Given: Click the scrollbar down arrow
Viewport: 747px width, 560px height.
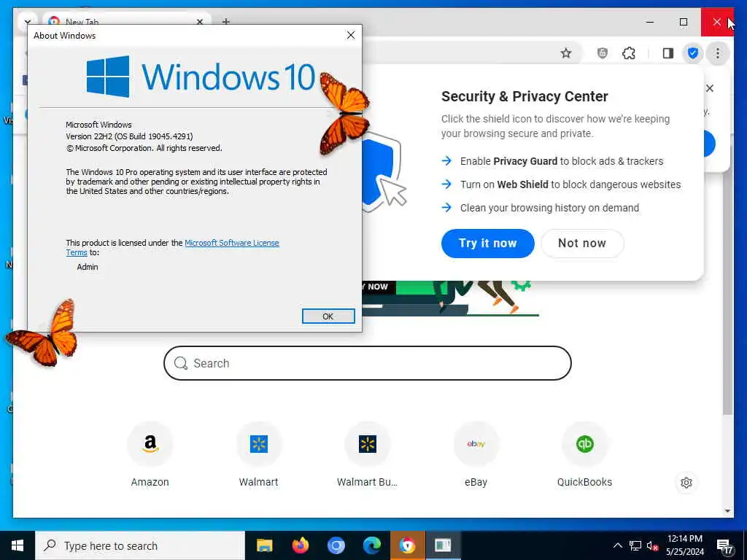Looking at the screenshot, I should pyautogui.click(x=727, y=511).
